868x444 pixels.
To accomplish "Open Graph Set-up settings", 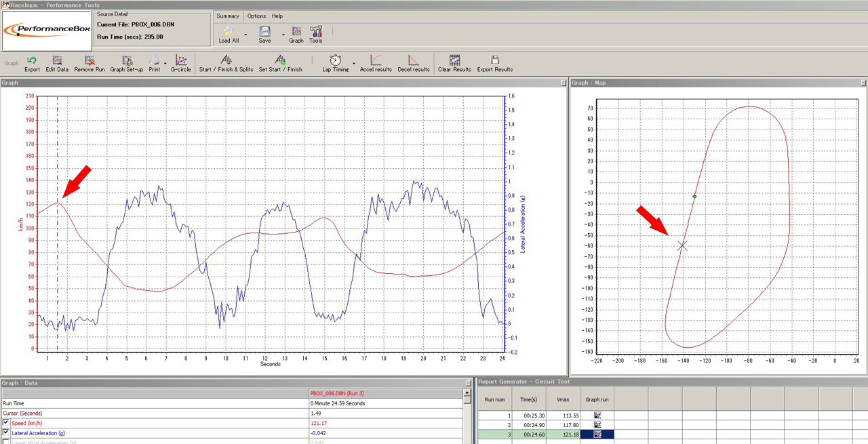I will pos(127,61).
